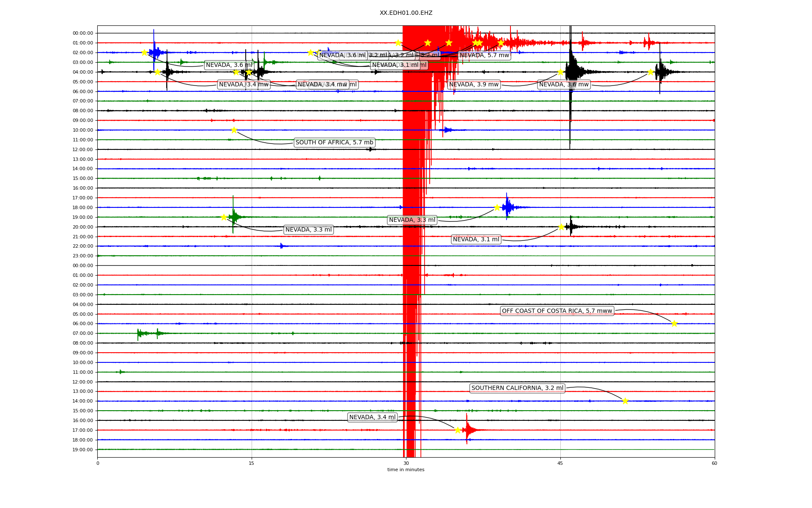Click the NEVADA, 3.1 ml label near 21:00:00
Viewport: 812px width, 508px height.
pyautogui.click(x=476, y=240)
